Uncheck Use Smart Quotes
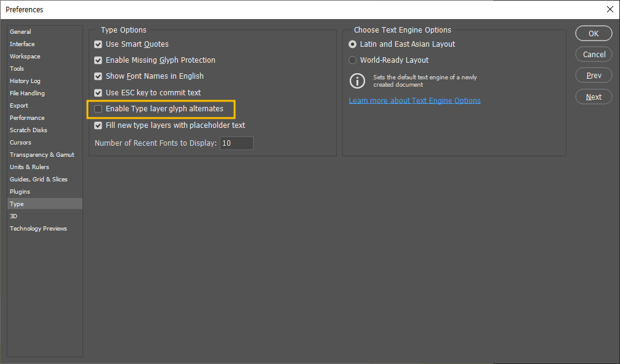Viewport: 620px width, 364px height. [x=98, y=44]
